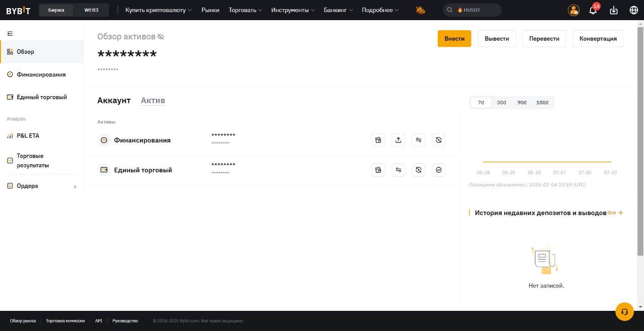Select the 30d chart range tab
This screenshot has height=331, width=644.
click(x=502, y=102)
